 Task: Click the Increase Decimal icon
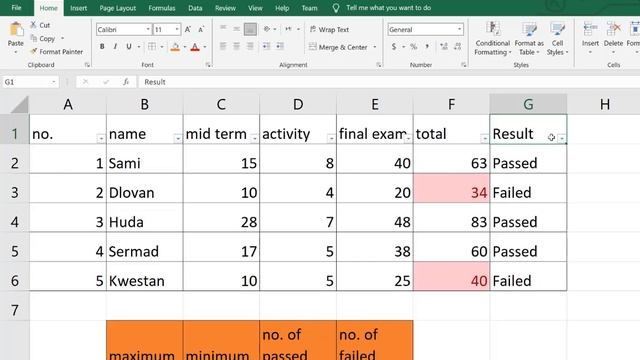tap(444, 47)
